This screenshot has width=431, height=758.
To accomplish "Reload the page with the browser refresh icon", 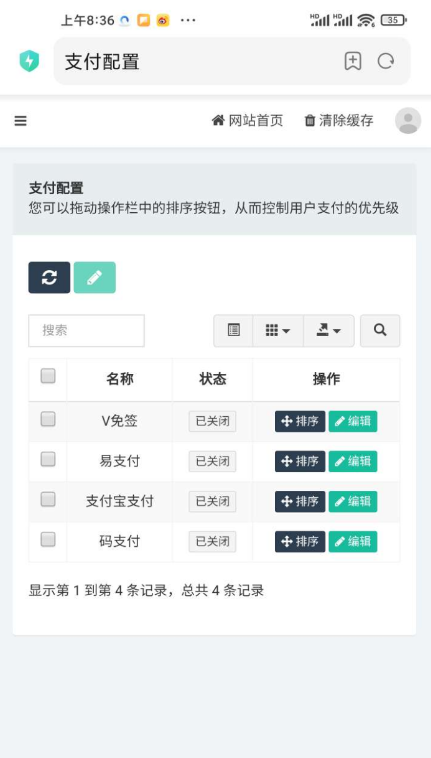I will [386, 61].
